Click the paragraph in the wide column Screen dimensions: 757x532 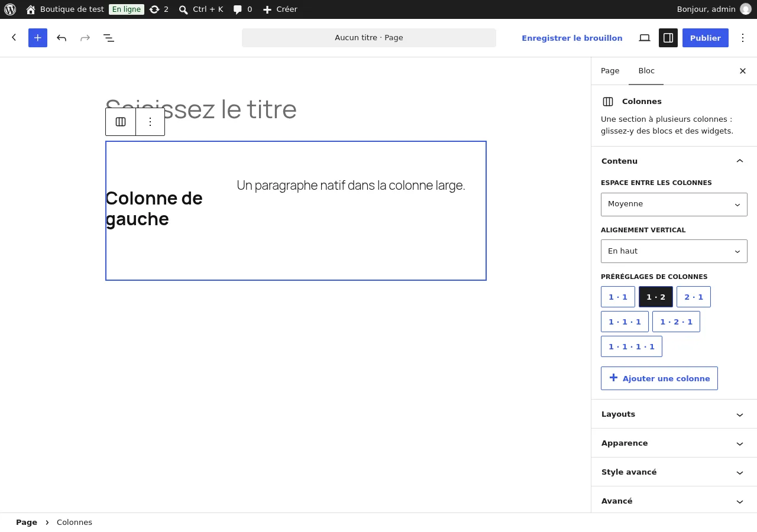pos(351,185)
